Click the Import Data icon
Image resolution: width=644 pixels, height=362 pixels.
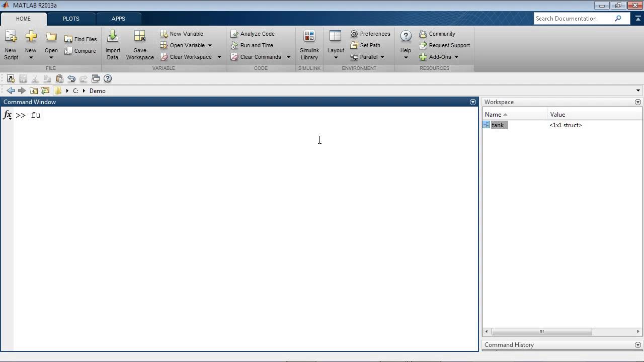click(x=113, y=37)
